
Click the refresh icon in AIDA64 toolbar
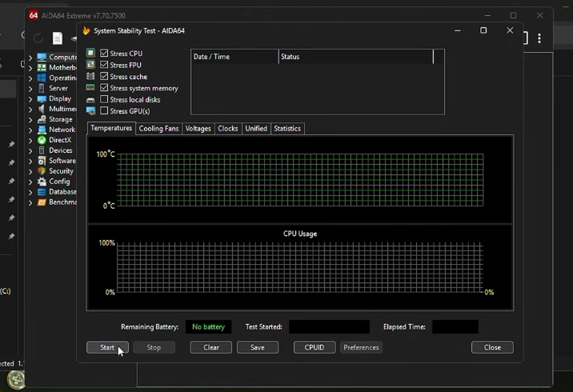(38, 38)
